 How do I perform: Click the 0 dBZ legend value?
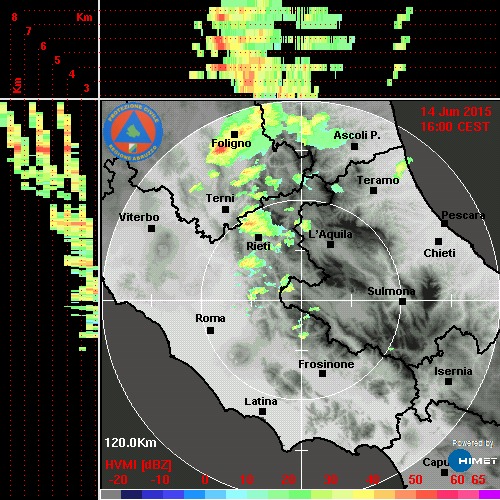point(205,480)
